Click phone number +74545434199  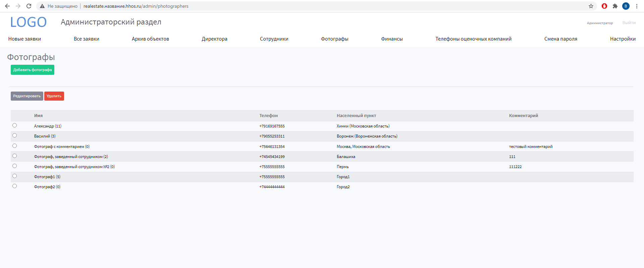coord(272,157)
